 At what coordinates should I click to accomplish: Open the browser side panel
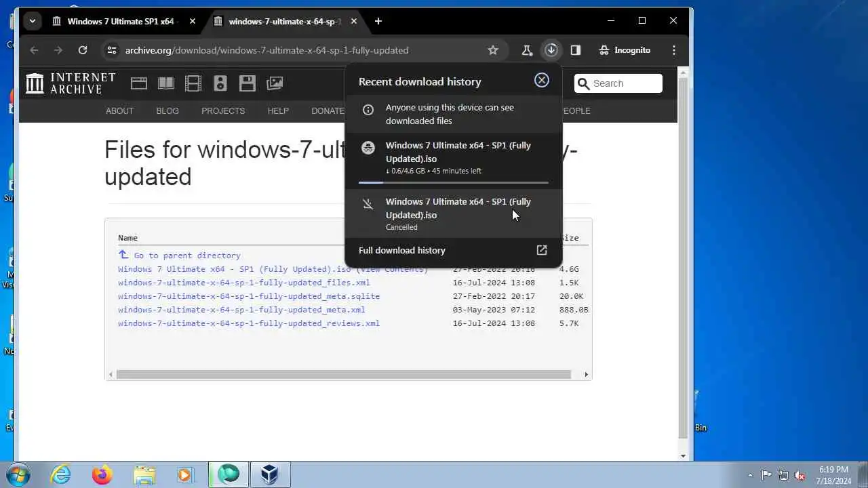[x=576, y=50]
